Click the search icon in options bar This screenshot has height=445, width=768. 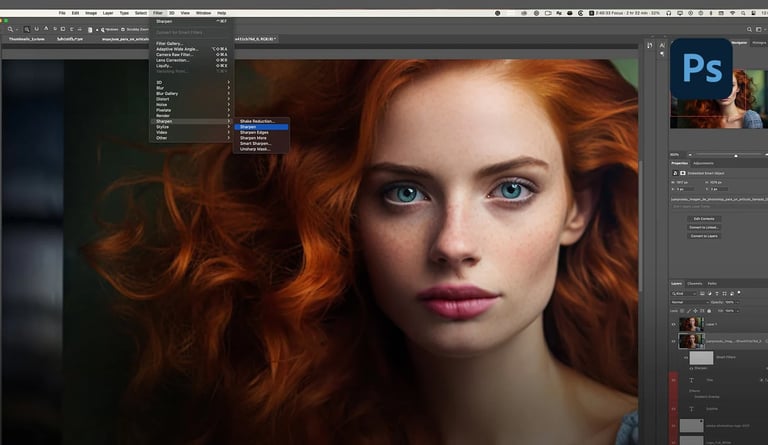point(749,29)
